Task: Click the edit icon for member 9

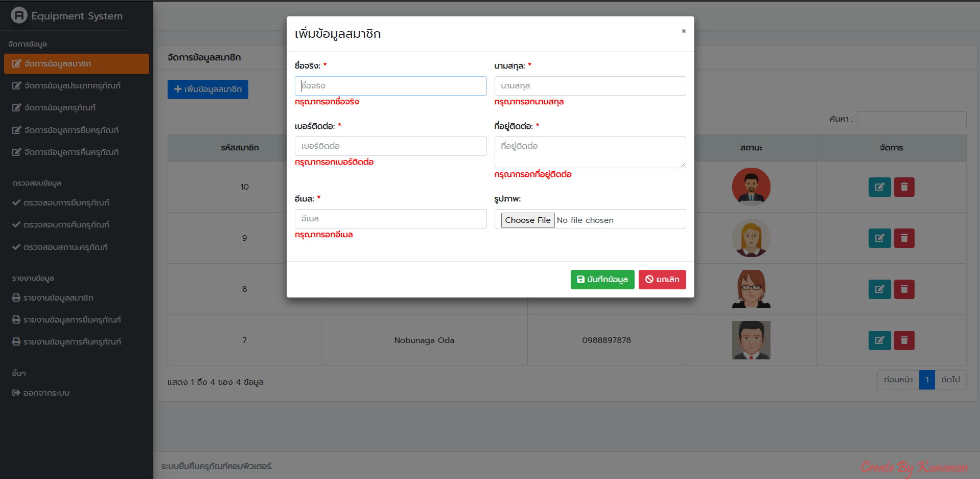Action: (x=879, y=238)
